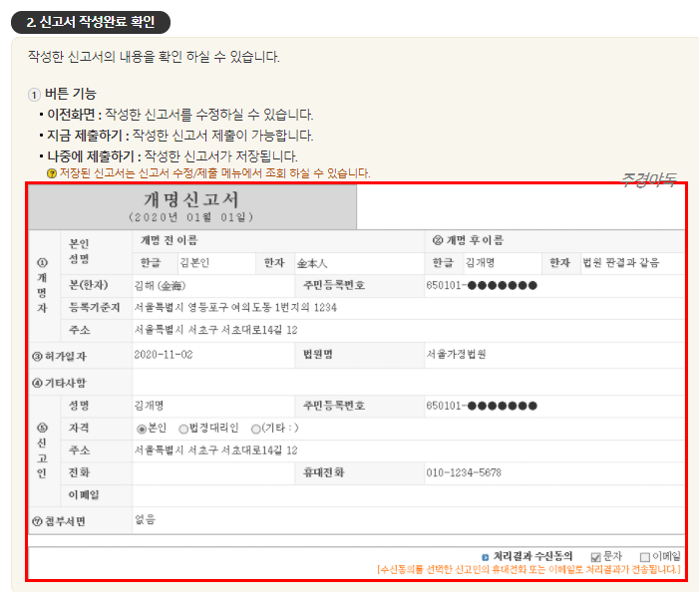Click the 법원명 label
Screen dimensions: 700x593
[318, 355]
